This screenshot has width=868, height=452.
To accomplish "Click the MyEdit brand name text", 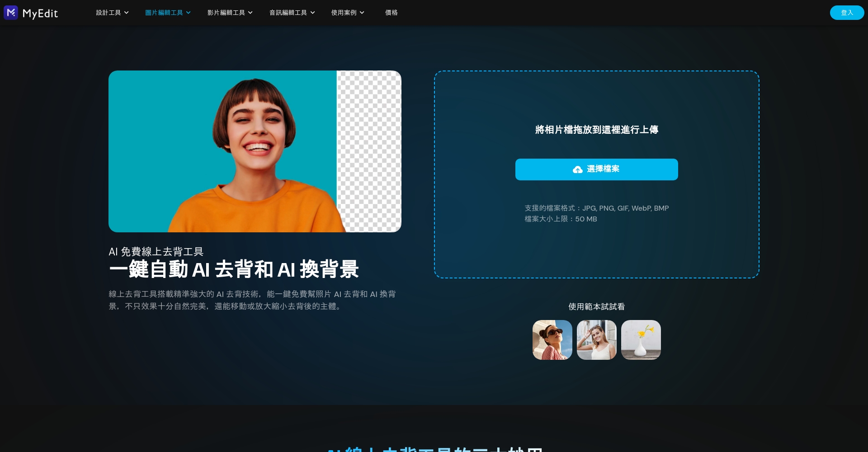I will click(40, 13).
